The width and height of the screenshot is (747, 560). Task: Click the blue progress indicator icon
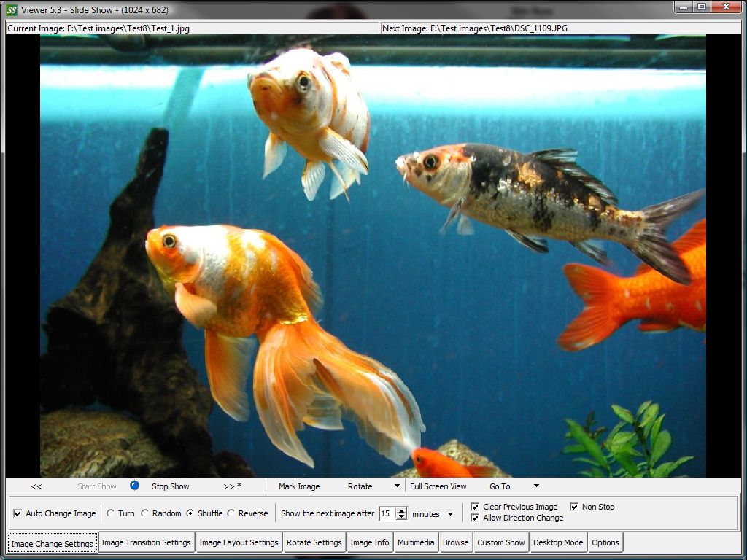click(134, 485)
